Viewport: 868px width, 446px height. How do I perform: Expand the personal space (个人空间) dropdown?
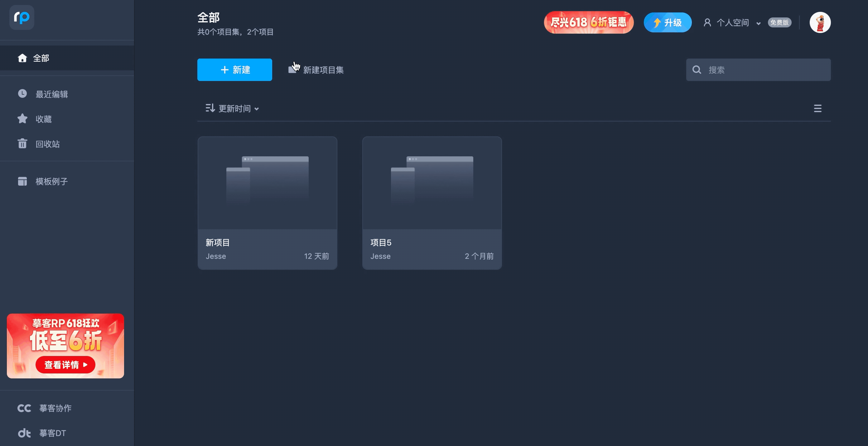pos(733,22)
